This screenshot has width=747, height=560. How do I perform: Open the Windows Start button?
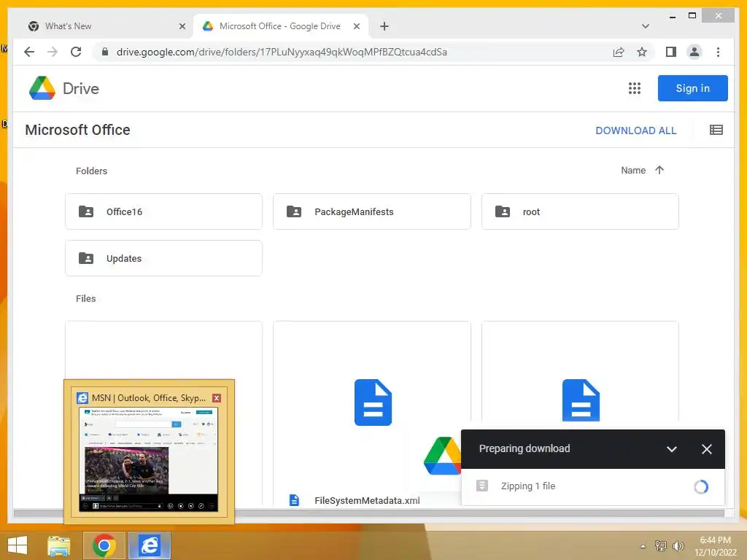(18, 545)
